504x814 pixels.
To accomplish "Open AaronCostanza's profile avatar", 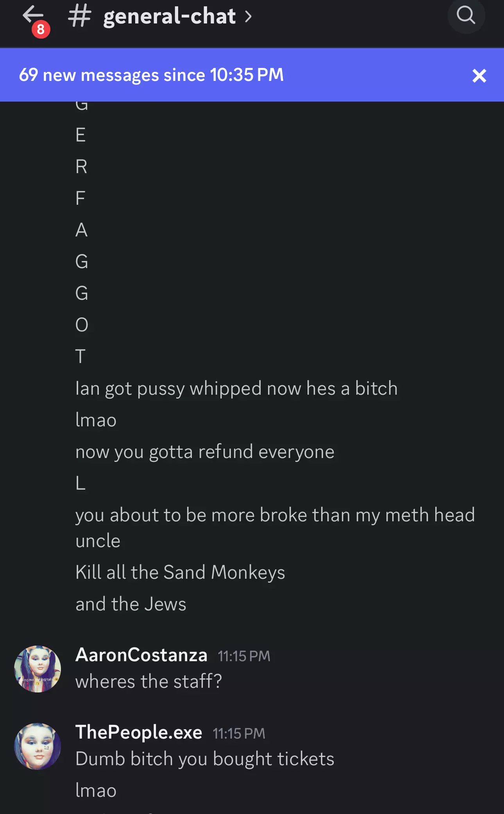I will pyautogui.click(x=38, y=669).
